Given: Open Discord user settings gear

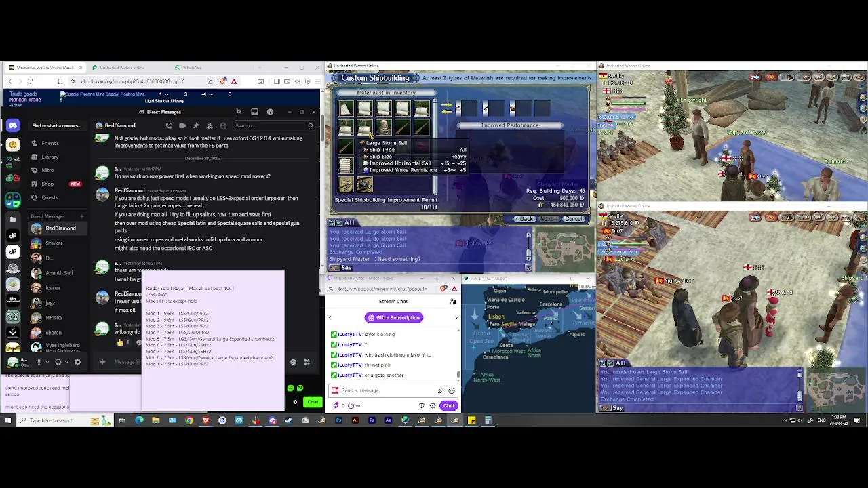Looking at the screenshot, I should [x=77, y=362].
